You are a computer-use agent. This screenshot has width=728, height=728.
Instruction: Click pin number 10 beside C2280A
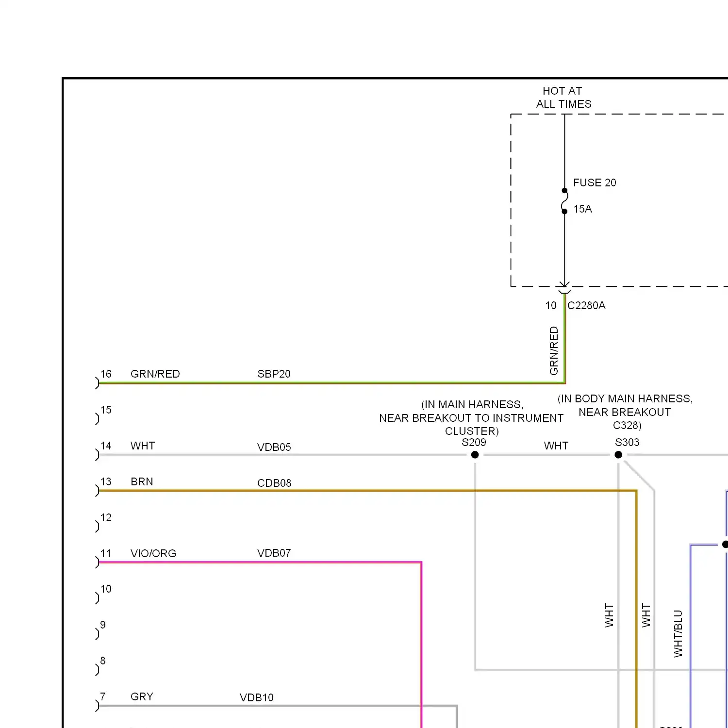pyautogui.click(x=551, y=305)
